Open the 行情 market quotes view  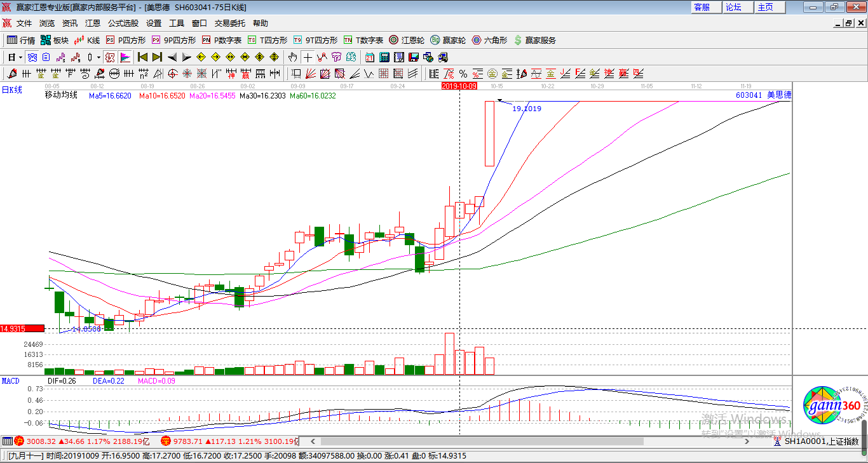pyautogui.click(x=21, y=40)
